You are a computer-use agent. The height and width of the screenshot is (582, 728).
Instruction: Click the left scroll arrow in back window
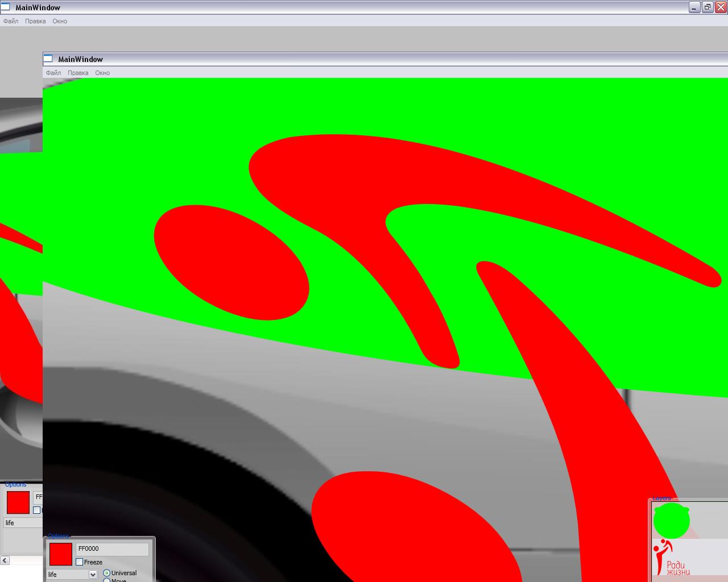pos(5,560)
